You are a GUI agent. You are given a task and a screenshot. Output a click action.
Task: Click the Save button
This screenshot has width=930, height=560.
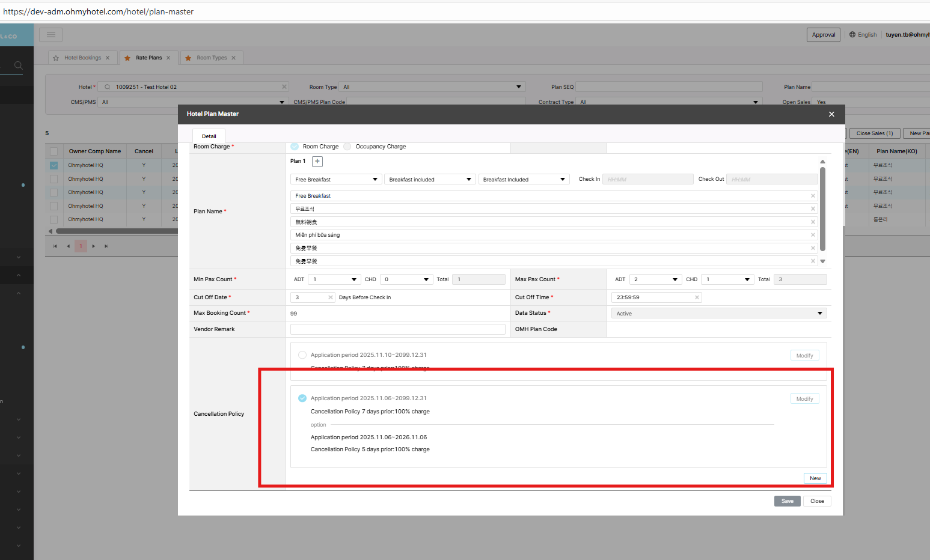pos(787,501)
